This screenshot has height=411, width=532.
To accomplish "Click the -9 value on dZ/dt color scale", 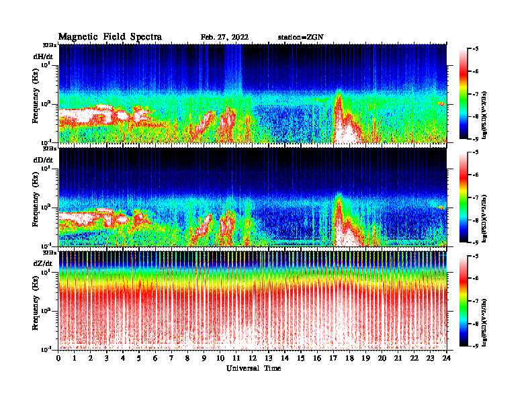I will coord(476,346).
